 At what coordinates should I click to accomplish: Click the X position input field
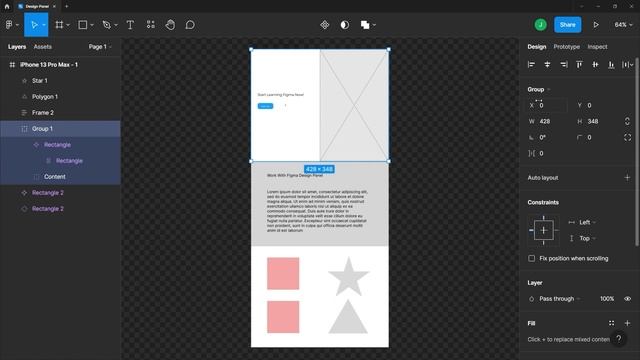click(x=547, y=105)
